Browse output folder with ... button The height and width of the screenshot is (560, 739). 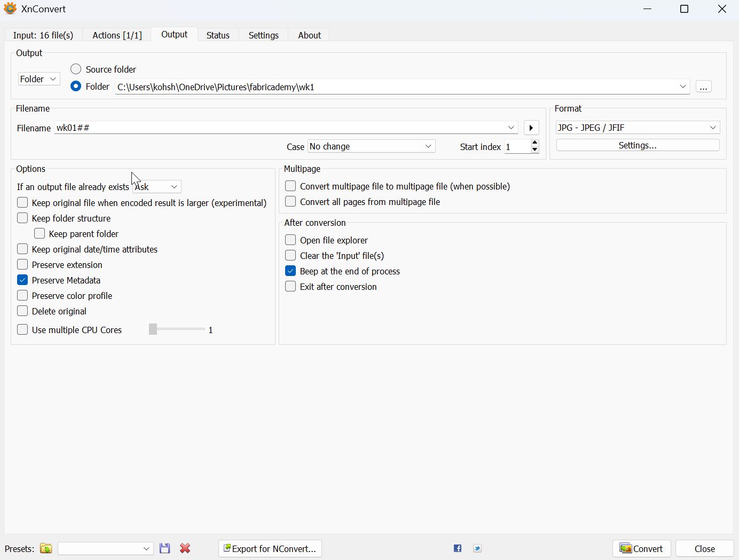point(704,86)
